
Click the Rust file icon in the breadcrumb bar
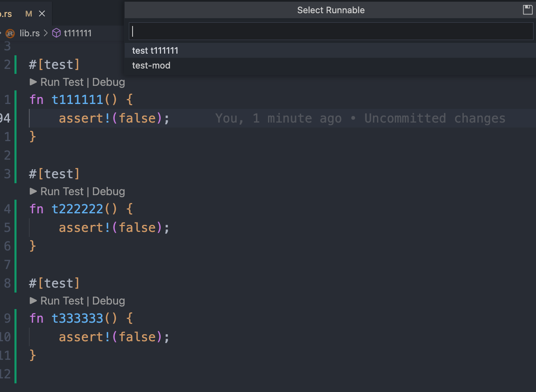[9, 33]
